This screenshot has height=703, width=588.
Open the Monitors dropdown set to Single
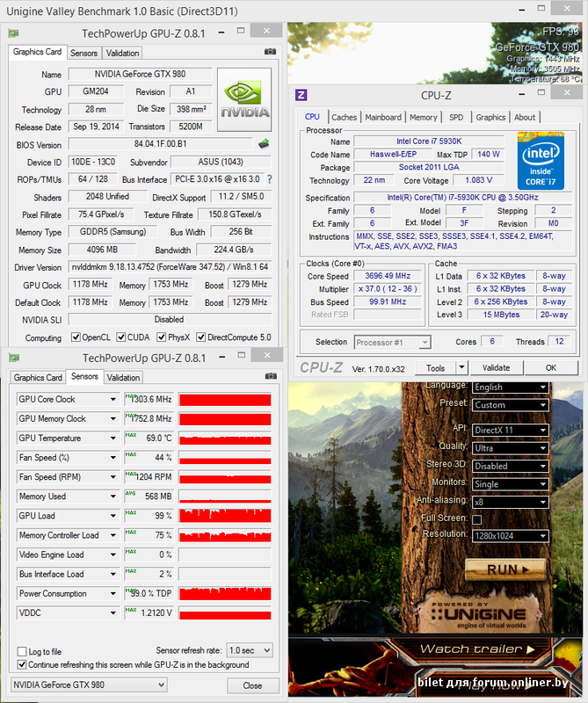[x=511, y=484]
